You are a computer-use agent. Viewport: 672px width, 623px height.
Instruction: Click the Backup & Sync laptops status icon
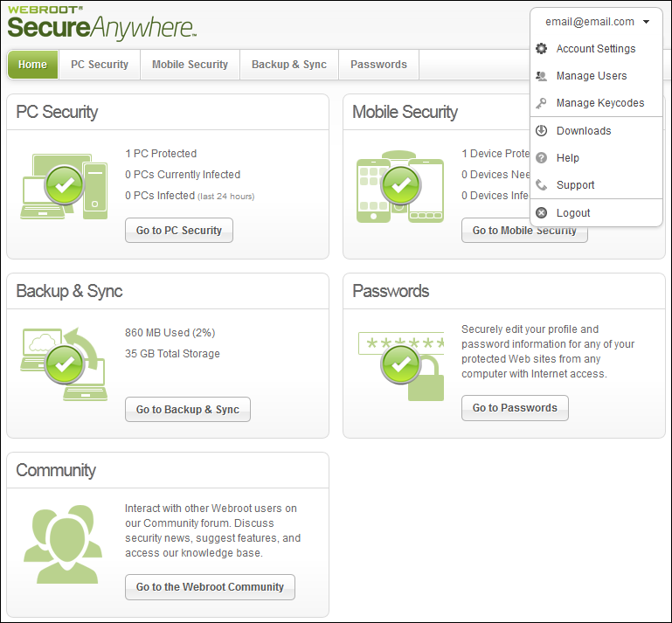point(64,364)
